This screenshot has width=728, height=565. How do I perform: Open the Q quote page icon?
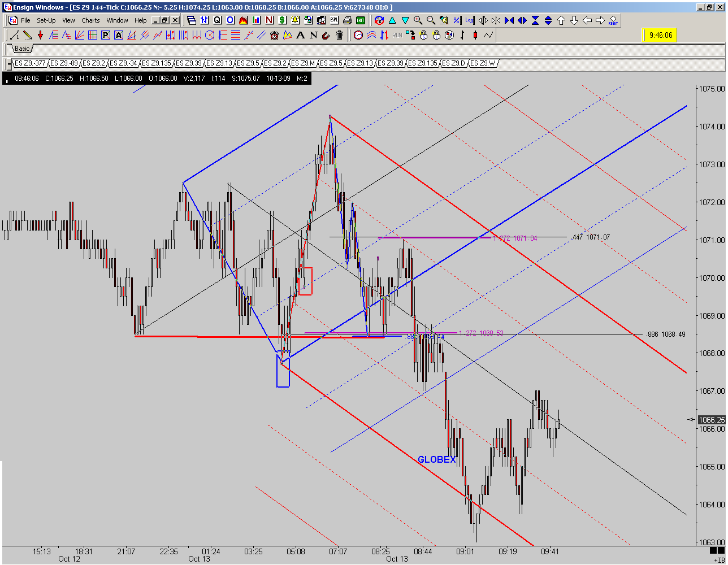(217, 20)
